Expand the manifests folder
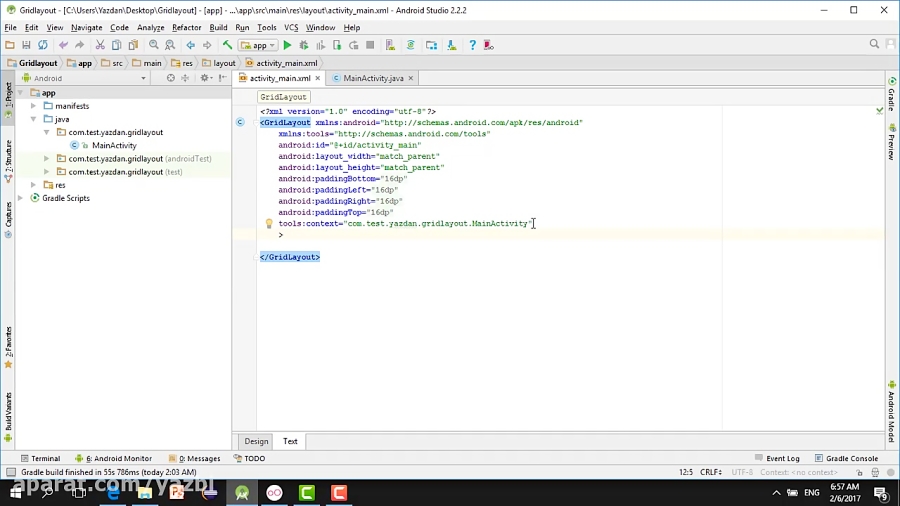Image resolution: width=900 pixels, height=506 pixels. (33, 106)
